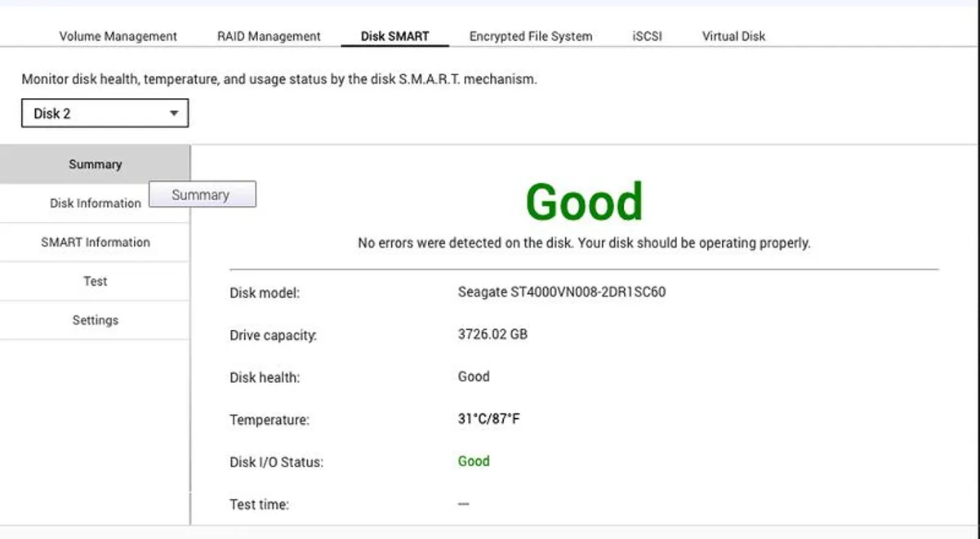Click the temperature reading 31°C/87°F
Viewport: 980px width, 539px height.
point(490,419)
